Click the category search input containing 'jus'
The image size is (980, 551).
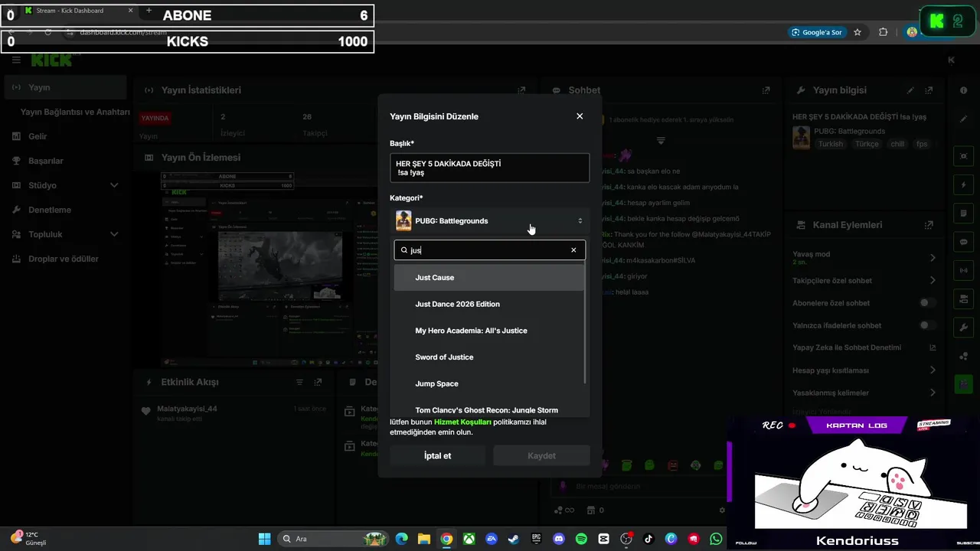pos(489,250)
